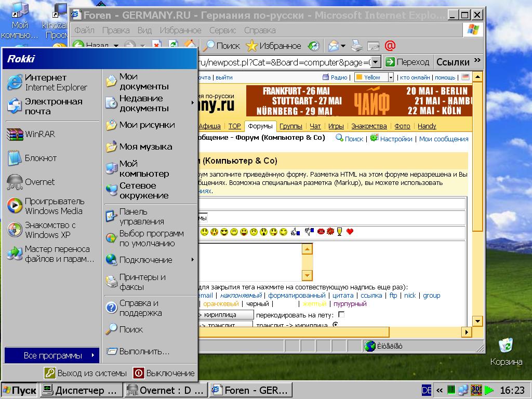Open the Сервис menu
Screen dimensions: 532x399
point(222,31)
